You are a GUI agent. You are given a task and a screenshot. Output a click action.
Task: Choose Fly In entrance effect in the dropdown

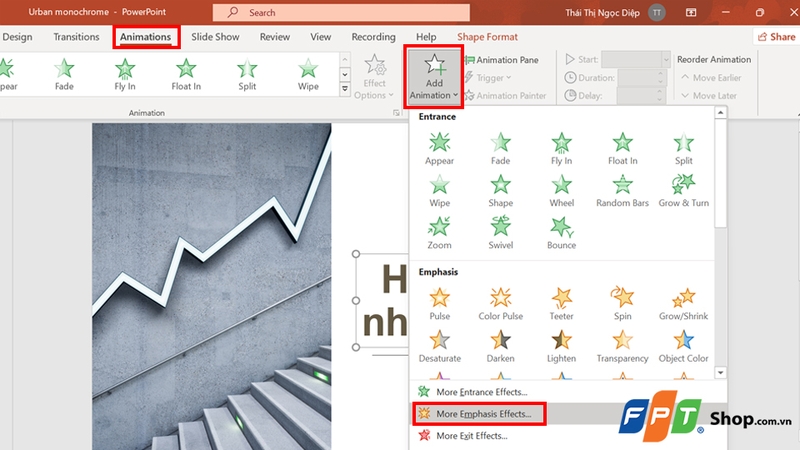click(562, 148)
